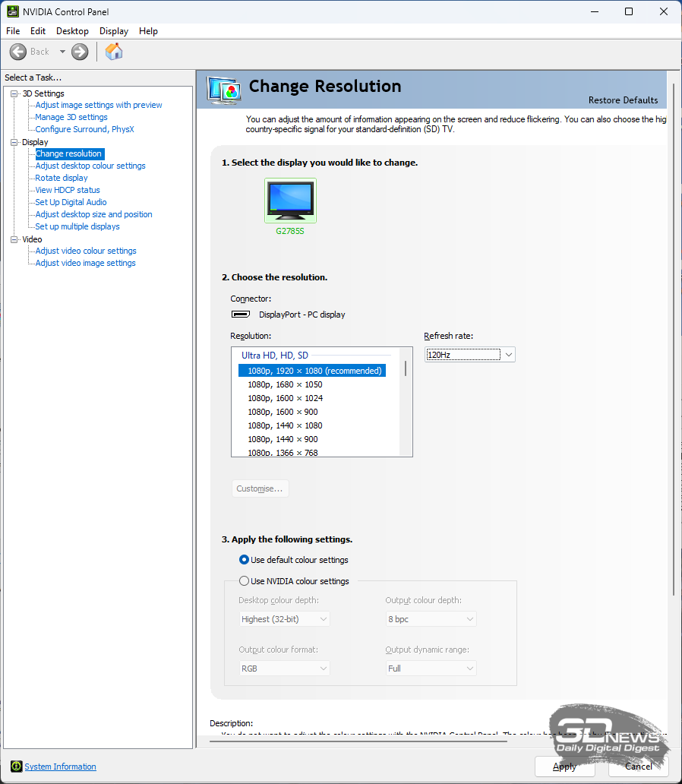Image resolution: width=682 pixels, height=784 pixels.
Task: Open Adjust desktop size and position
Action: [x=93, y=214]
